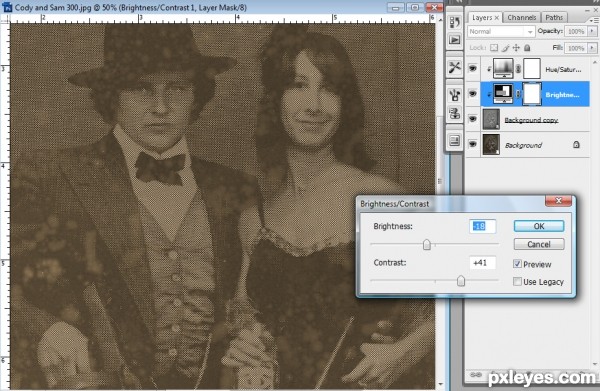This screenshot has width=600, height=391.
Task: Click the Brightness slider handle
Action: coord(427,244)
